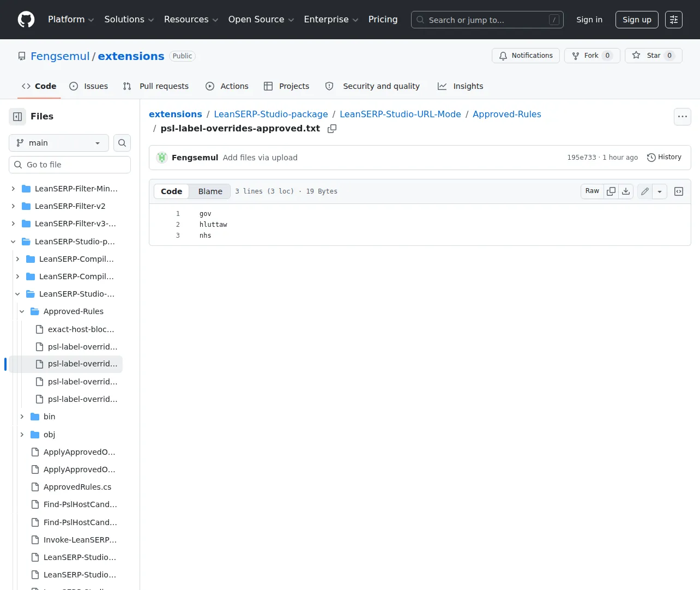The image size is (700, 590).
Task: Select the Code view toggle
Action: point(172,191)
